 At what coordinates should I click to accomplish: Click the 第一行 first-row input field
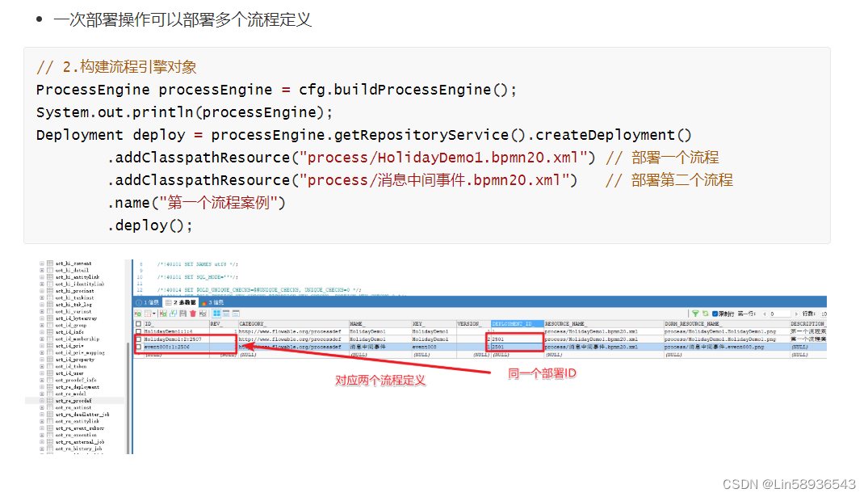[780, 314]
